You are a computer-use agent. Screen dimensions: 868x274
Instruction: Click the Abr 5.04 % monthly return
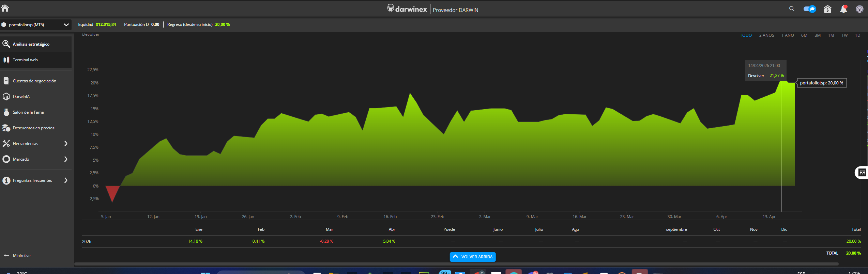(x=389, y=241)
